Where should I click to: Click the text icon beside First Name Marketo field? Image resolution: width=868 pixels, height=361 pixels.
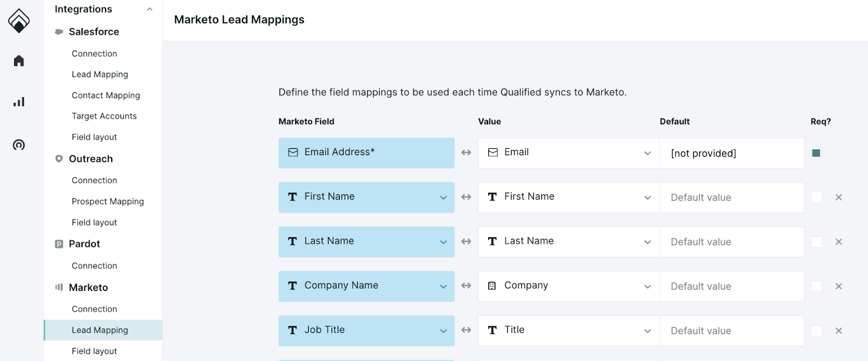(x=292, y=197)
